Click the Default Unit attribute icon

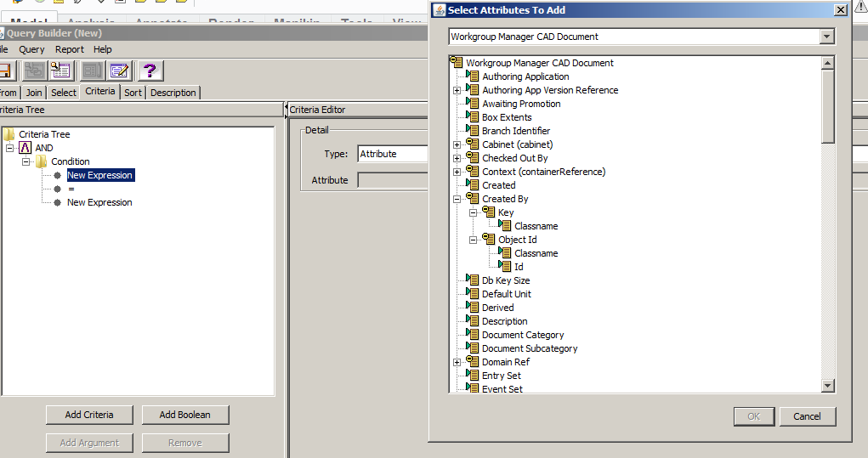click(x=472, y=293)
